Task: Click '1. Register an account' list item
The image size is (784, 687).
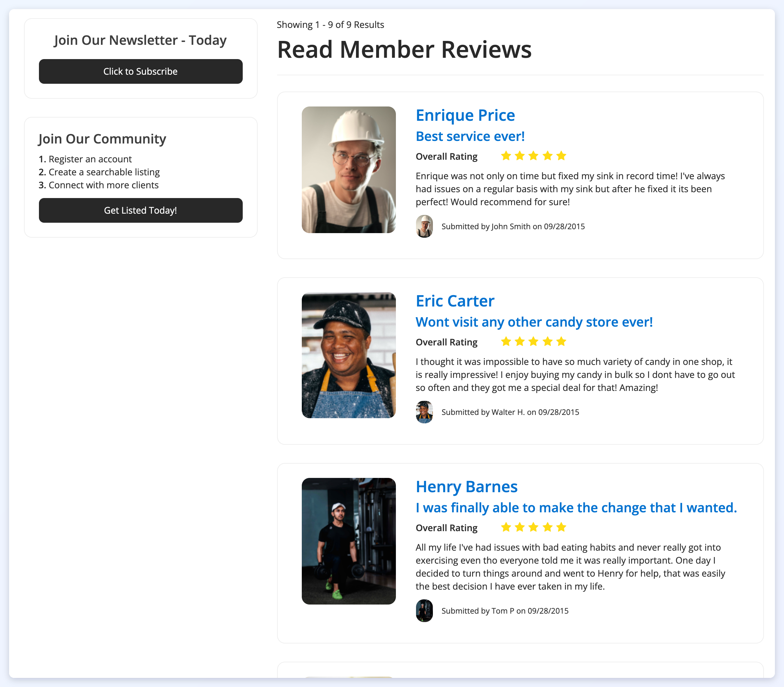Action: [85, 159]
